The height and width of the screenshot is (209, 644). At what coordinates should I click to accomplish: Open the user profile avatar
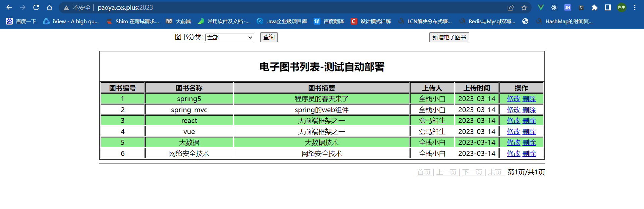[x=622, y=7]
